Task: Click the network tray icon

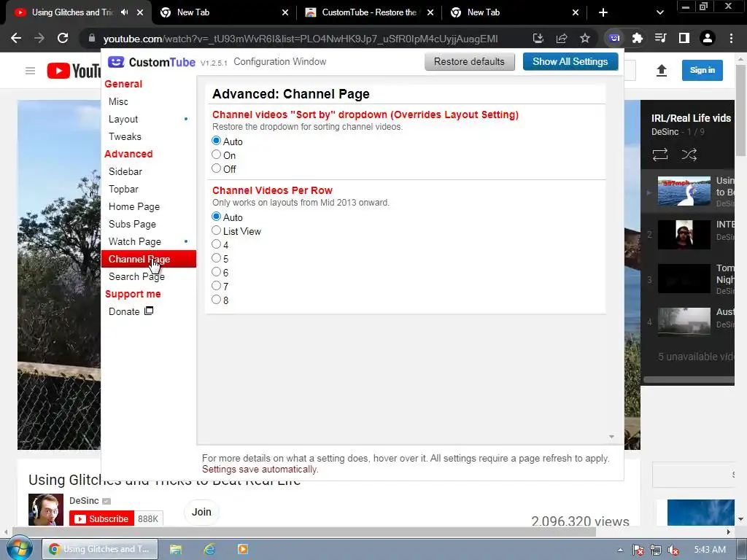Action: click(x=656, y=550)
